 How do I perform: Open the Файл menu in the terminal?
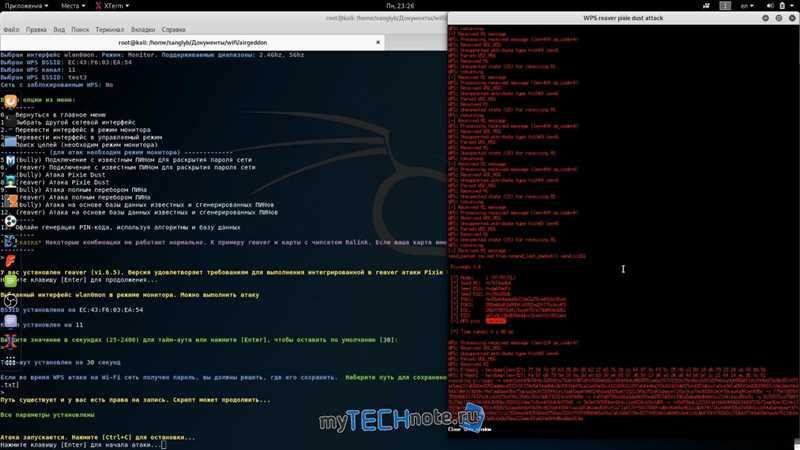(11, 30)
